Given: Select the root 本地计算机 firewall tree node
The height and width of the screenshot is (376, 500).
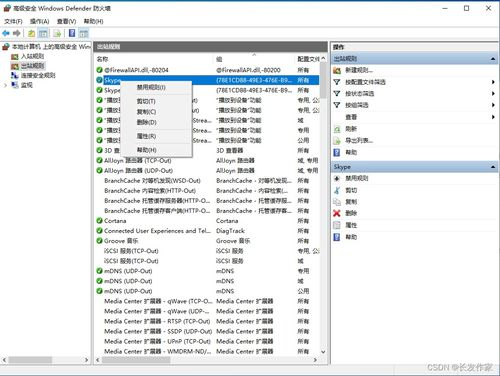Looking at the screenshot, I should pos(51,47).
